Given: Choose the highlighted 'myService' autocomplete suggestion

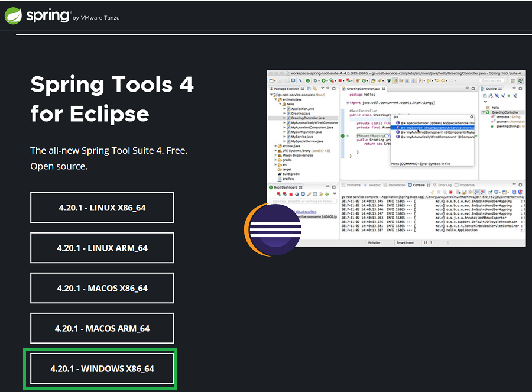Looking at the screenshot, I should [434, 127].
